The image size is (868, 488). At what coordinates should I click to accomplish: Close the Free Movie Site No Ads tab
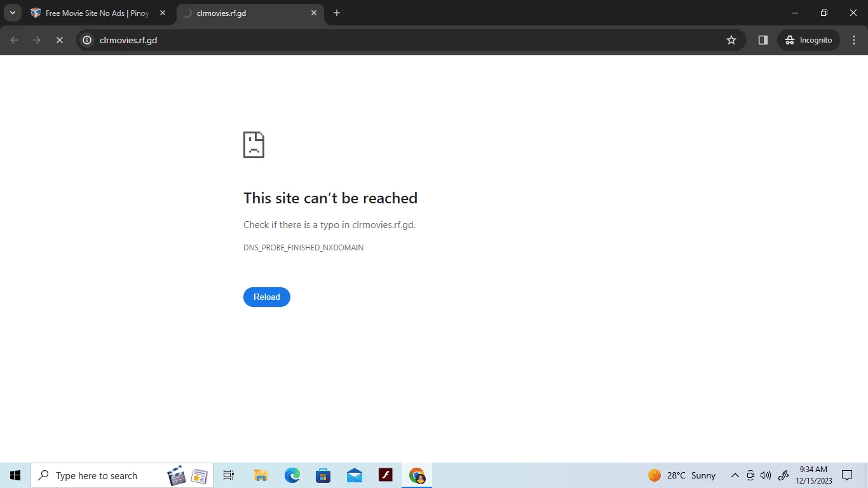coord(162,13)
